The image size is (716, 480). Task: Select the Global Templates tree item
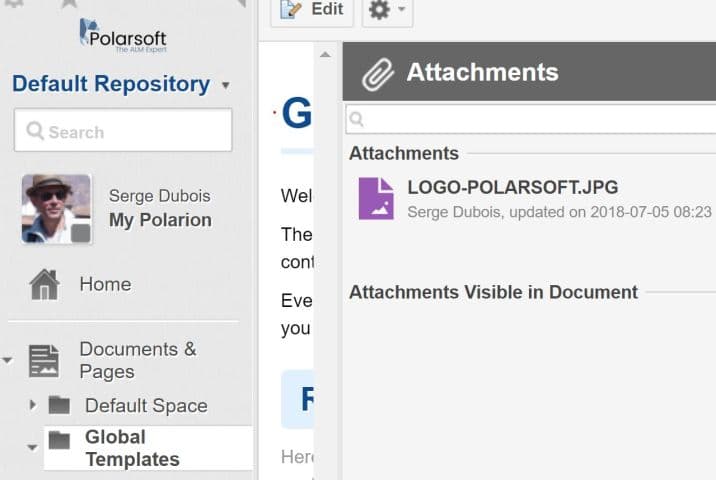click(x=131, y=448)
